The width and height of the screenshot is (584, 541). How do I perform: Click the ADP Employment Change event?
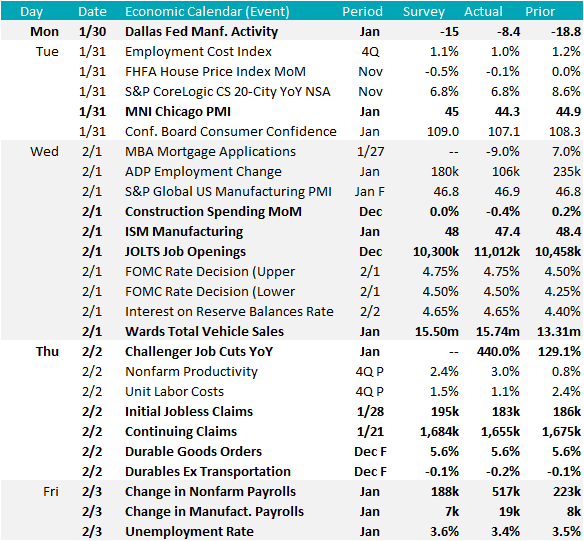click(x=203, y=172)
